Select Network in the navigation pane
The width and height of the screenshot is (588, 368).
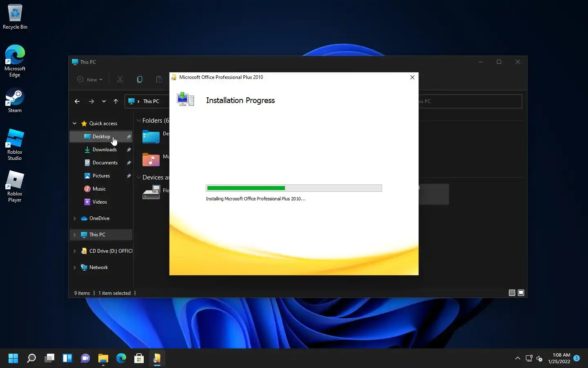[x=101, y=267]
